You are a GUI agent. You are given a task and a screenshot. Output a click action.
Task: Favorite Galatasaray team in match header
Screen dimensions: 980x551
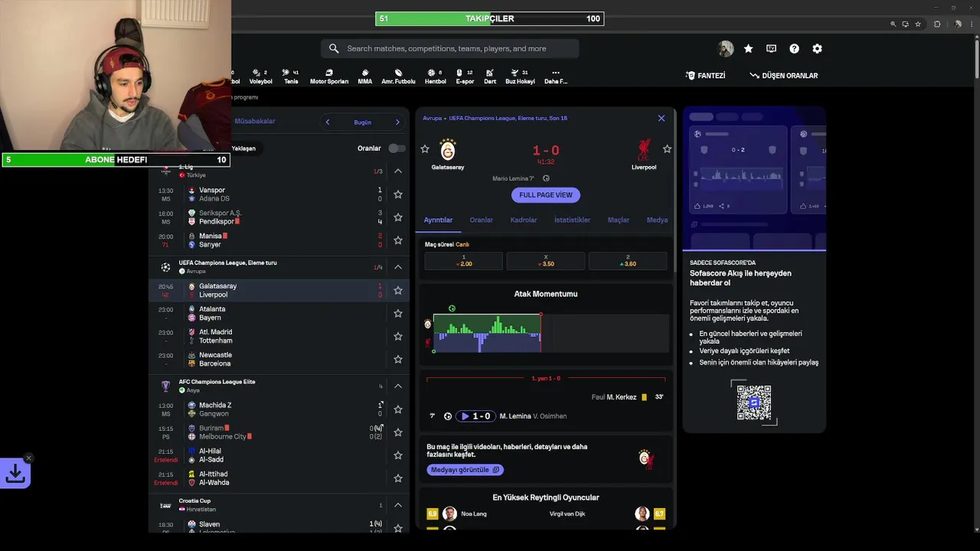(425, 149)
